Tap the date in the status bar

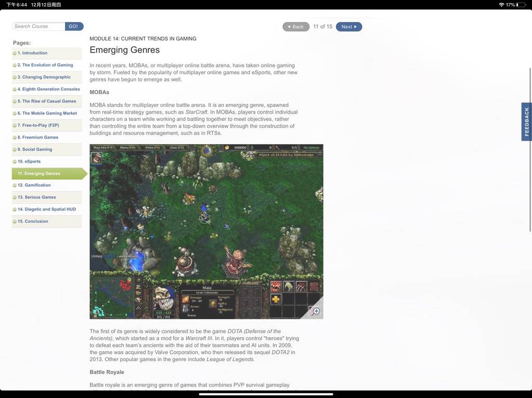46,5
